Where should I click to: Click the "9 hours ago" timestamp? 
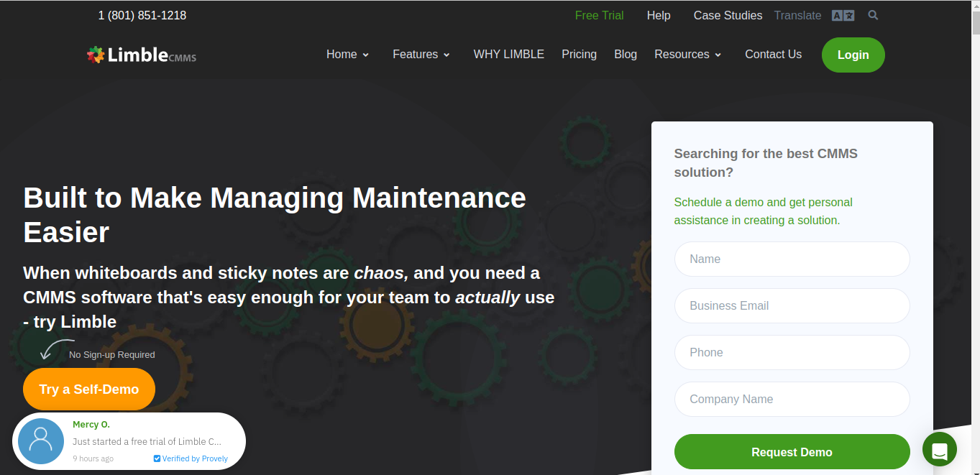click(x=93, y=458)
